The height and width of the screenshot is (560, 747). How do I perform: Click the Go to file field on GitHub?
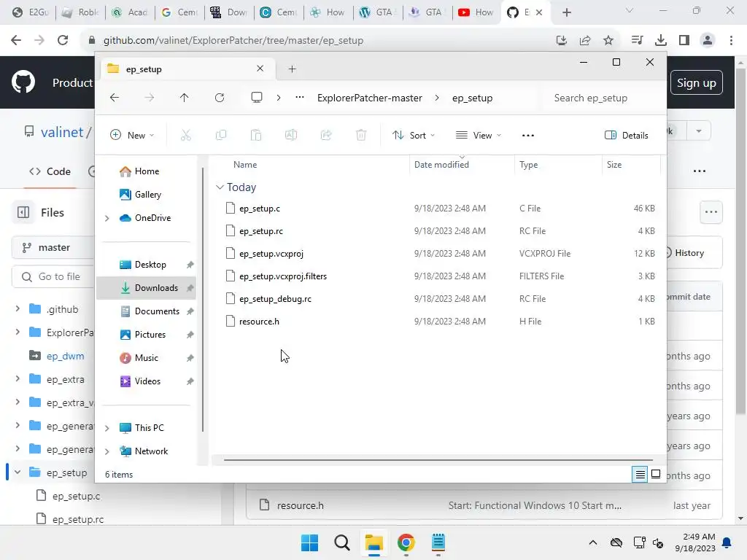tap(53, 276)
